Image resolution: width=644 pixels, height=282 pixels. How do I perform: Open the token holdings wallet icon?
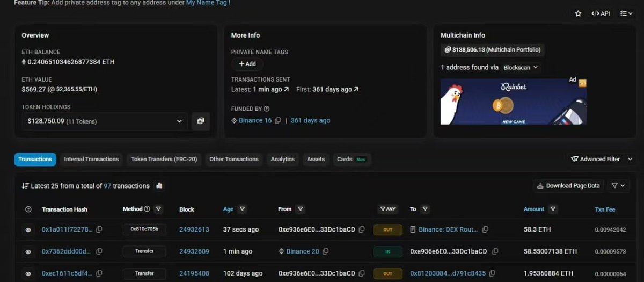[x=201, y=121]
